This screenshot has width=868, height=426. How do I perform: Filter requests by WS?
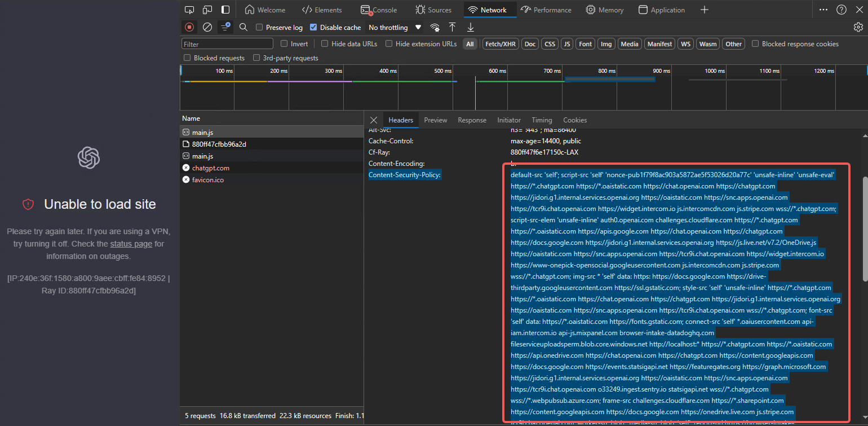(x=685, y=44)
